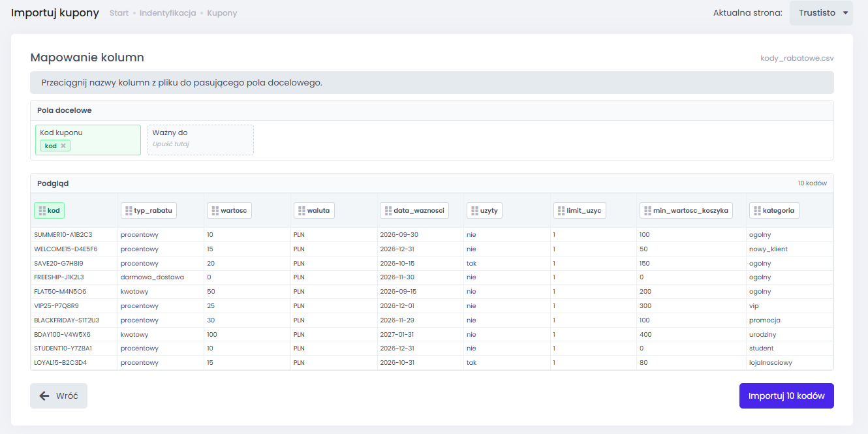Viewport: 868px width, 434px height.
Task: Go to Start breadcrumb
Action: point(119,13)
